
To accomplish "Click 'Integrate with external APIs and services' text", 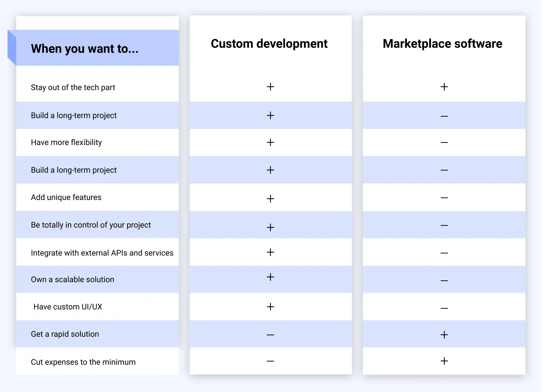I will pyautogui.click(x=102, y=253).
